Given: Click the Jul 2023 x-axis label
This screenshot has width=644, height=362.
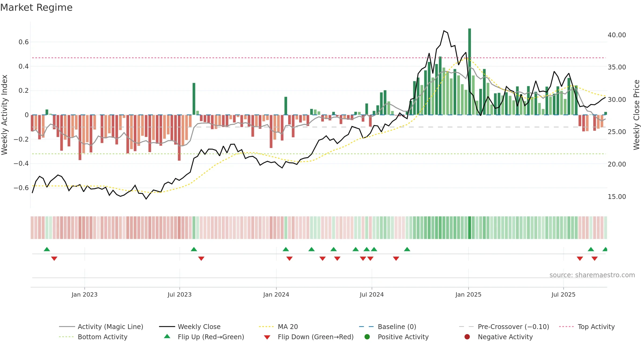Looking at the screenshot, I should (180, 294).
